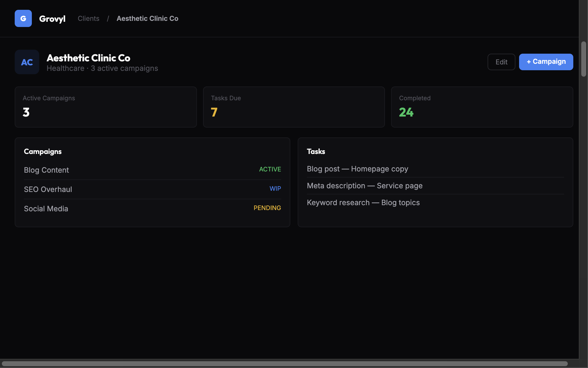
Task: Click the horizontal scrollbar thumb
Action: coord(285,364)
